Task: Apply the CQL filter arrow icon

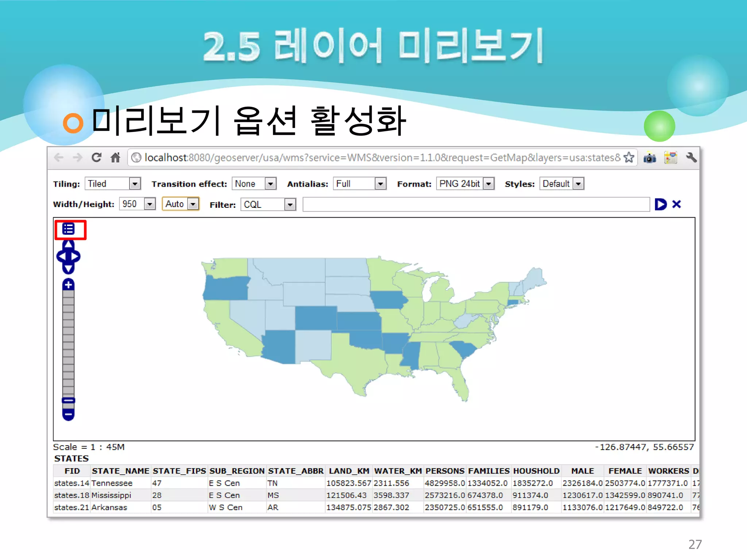Action: (661, 204)
